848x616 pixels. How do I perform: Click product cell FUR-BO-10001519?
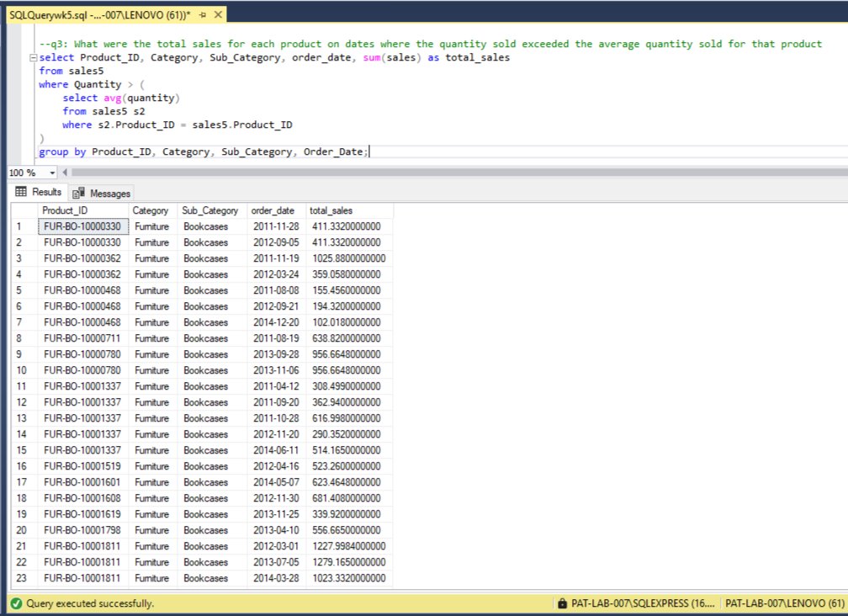click(83, 466)
